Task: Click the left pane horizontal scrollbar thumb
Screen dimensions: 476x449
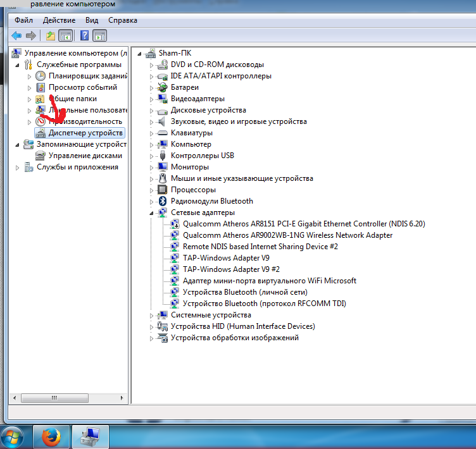Action: 54,398
